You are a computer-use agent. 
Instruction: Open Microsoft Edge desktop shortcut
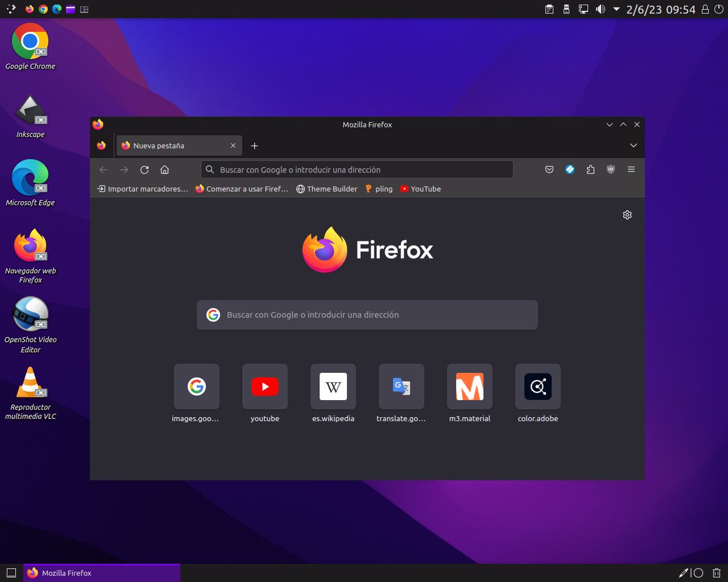pyautogui.click(x=30, y=183)
